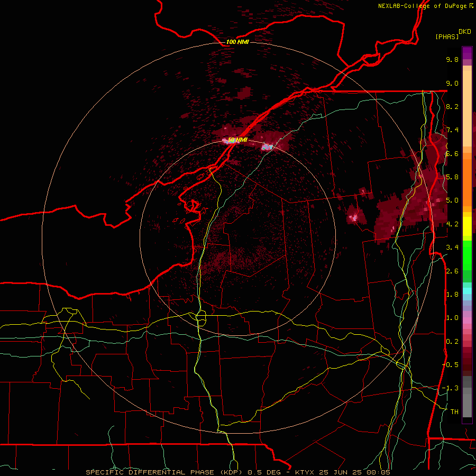Pick the purple segment at the color bar top
The height and width of the screenshot is (476, 476).
click(467, 53)
